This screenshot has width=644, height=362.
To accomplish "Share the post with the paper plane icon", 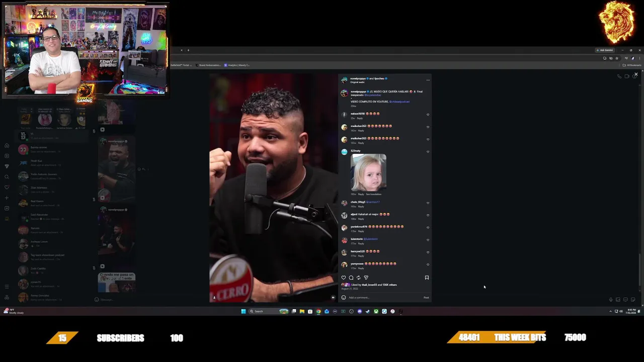I will point(366,278).
